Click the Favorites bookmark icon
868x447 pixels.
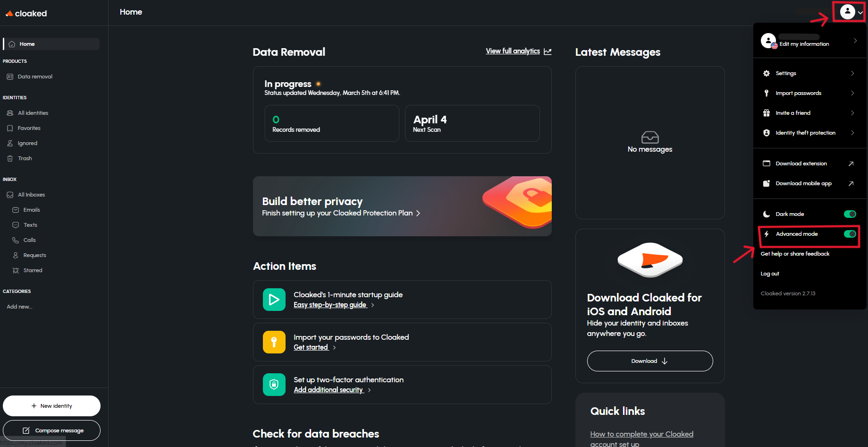[x=10, y=128]
